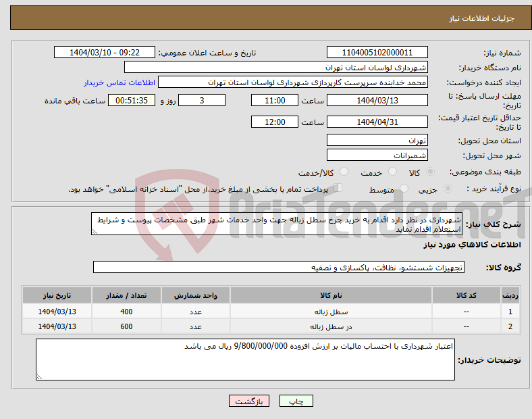Viewport: 532px width, 419px height.
Task: Click the واحد شمارش column header
Action: [x=196, y=295]
